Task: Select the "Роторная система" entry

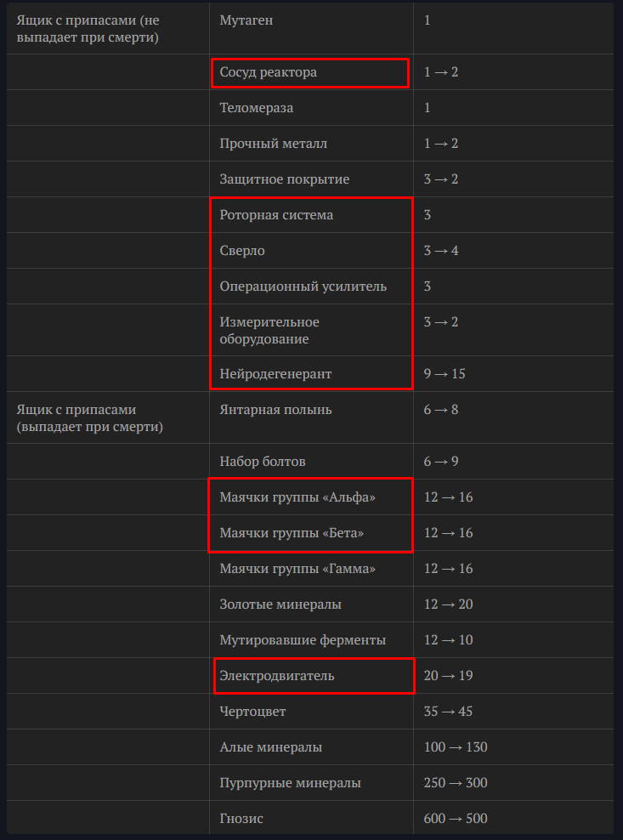Action: click(x=276, y=215)
